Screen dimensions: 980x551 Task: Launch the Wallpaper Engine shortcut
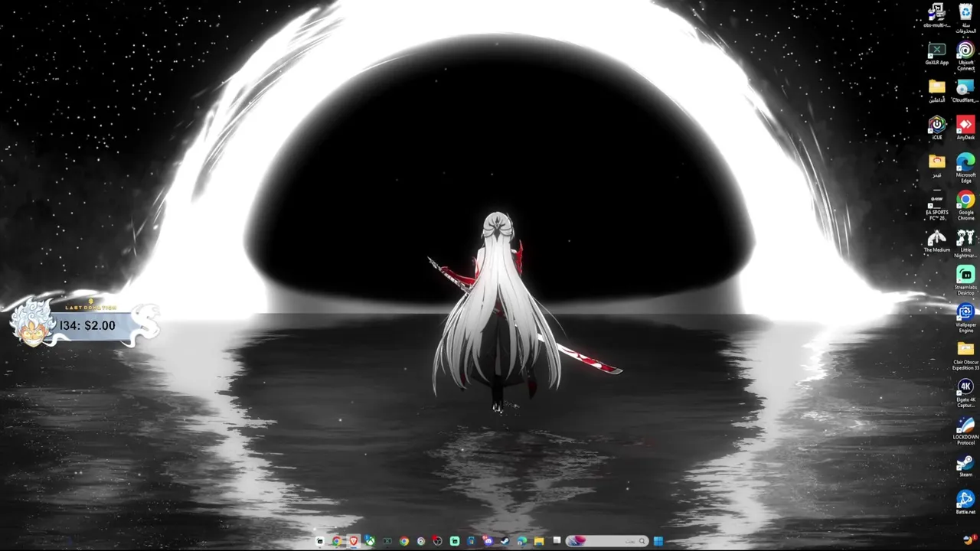[x=965, y=318]
